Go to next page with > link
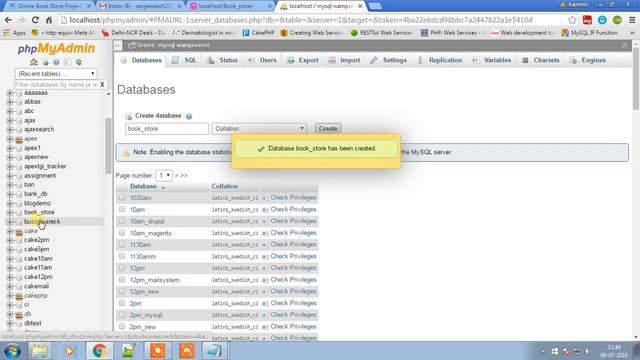Screen dimensions: 640x360 click(176, 176)
